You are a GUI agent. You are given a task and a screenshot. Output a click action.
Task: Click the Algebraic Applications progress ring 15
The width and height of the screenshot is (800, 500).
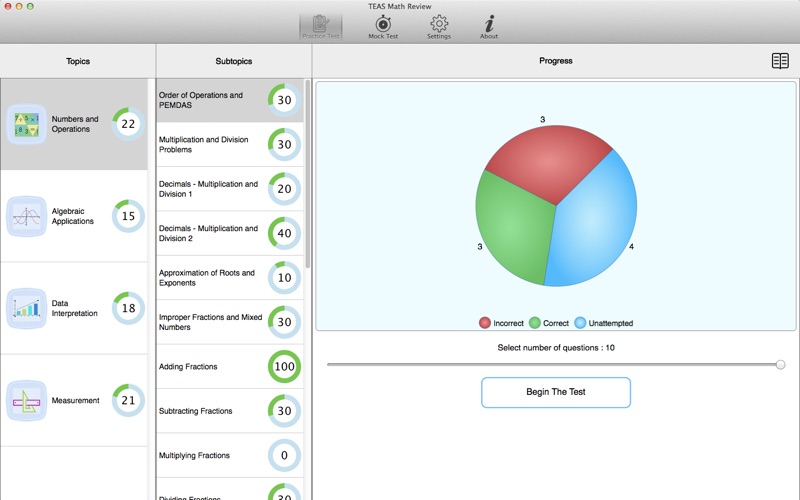(128, 216)
